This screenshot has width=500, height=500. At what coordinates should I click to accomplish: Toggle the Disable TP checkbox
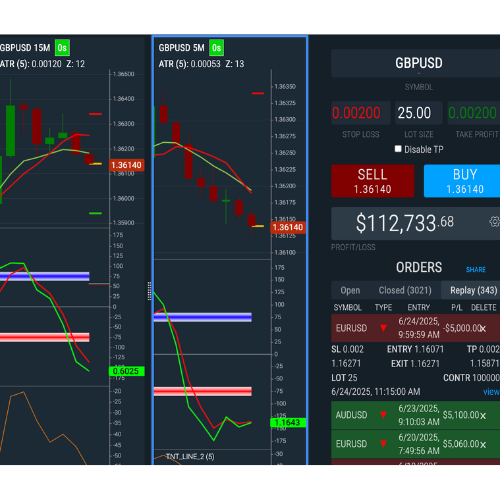(x=398, y=149)
